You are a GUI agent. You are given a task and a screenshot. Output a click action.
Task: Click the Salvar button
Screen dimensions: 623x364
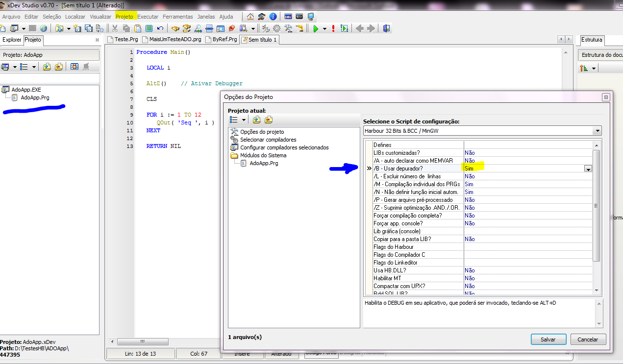click(548, 340)
